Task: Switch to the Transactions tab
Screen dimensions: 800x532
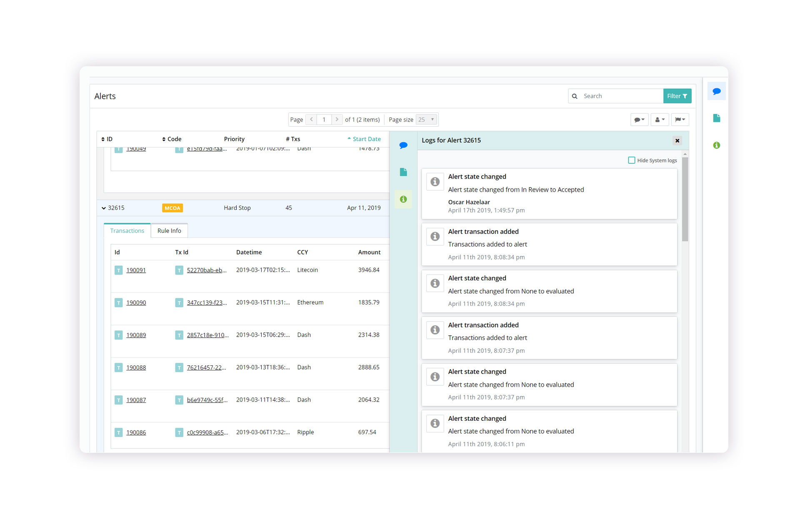Action: coord(127,231)
